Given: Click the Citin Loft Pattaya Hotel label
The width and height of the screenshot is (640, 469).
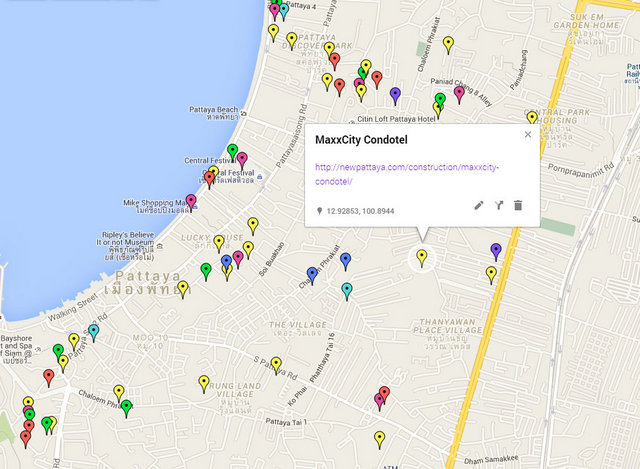Looking at the screenshot, I should click(x=396, y=119).
